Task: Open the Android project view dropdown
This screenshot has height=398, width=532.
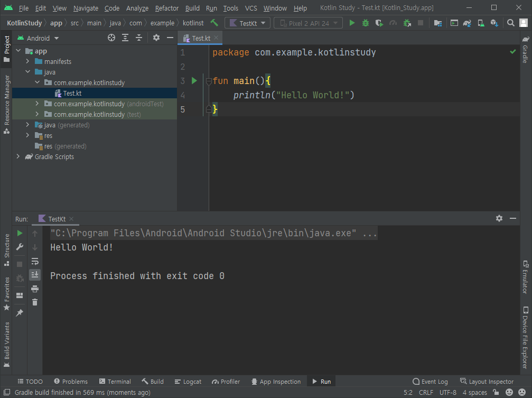Action: coord(38,38)
